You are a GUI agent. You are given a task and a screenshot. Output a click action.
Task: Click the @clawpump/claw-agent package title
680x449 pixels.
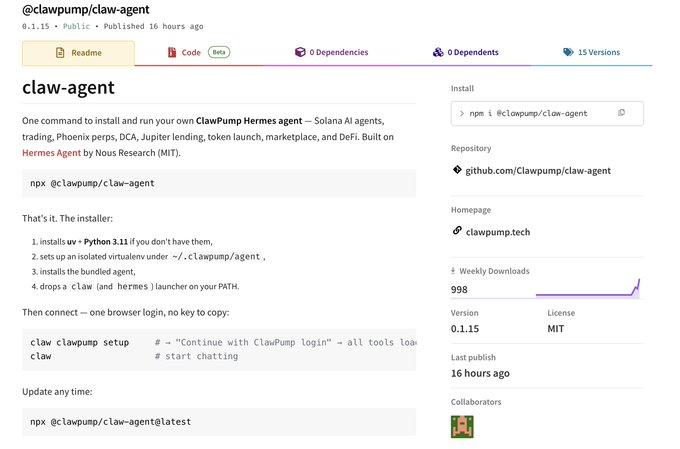coord(86,9)
